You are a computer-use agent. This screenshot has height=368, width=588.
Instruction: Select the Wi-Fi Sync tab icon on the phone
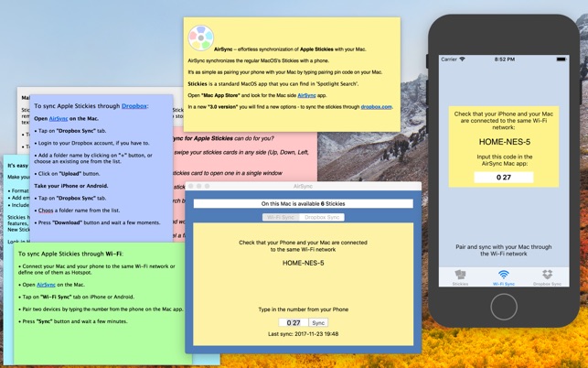tap(504, 275)
